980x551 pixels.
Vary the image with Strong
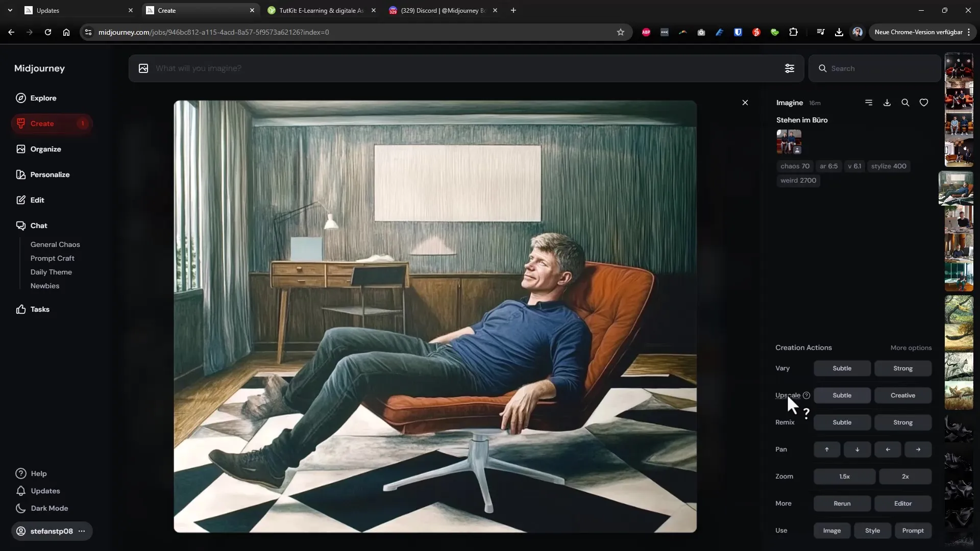[903, 368]
